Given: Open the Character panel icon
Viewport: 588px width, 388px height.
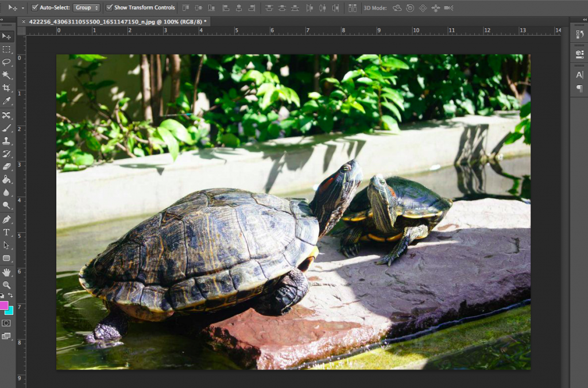Looking at the screenshot, I should tap(579, 75).
